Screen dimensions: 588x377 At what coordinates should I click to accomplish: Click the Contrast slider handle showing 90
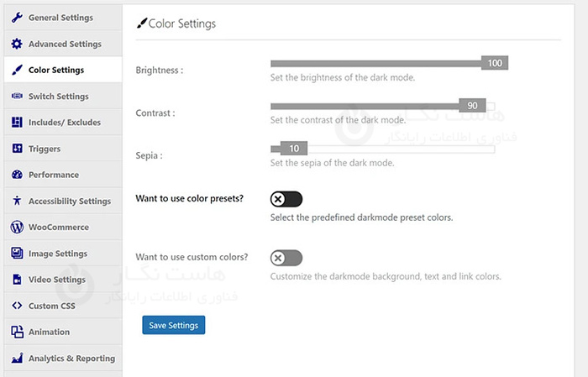tap(472, 106)
